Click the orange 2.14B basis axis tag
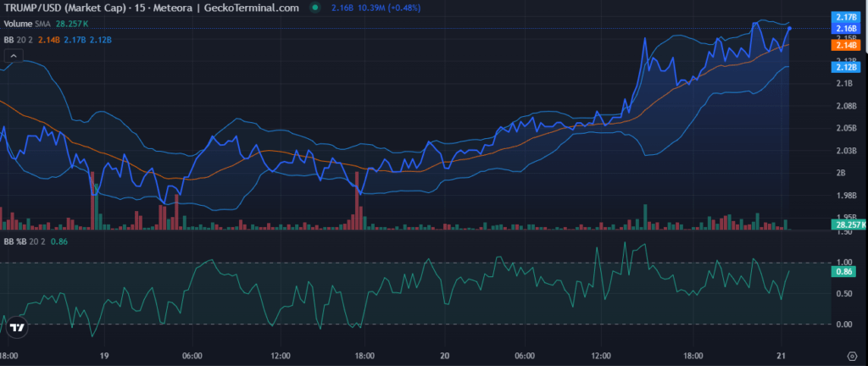Screen dimensions: 868x366 point(845,45)
